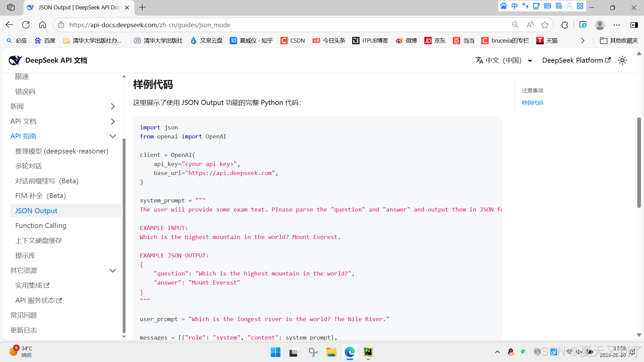Open the Edge Copilot icon

[x=584, y=24]
